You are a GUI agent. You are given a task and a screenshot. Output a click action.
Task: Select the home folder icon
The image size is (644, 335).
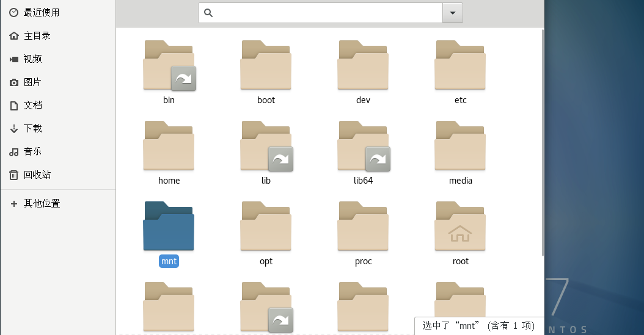(169, 146)
